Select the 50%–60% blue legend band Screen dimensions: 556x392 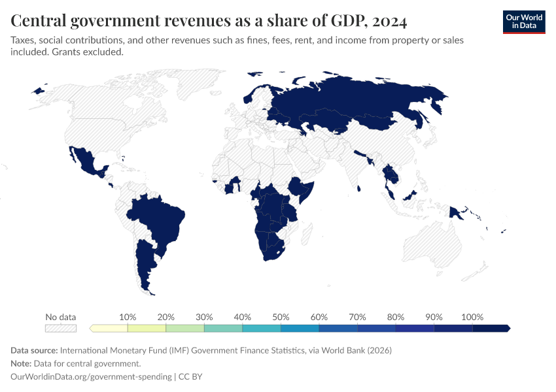[300, 328]
